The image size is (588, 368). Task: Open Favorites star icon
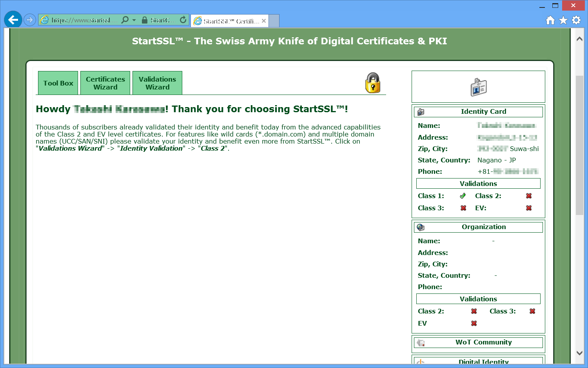563,20
